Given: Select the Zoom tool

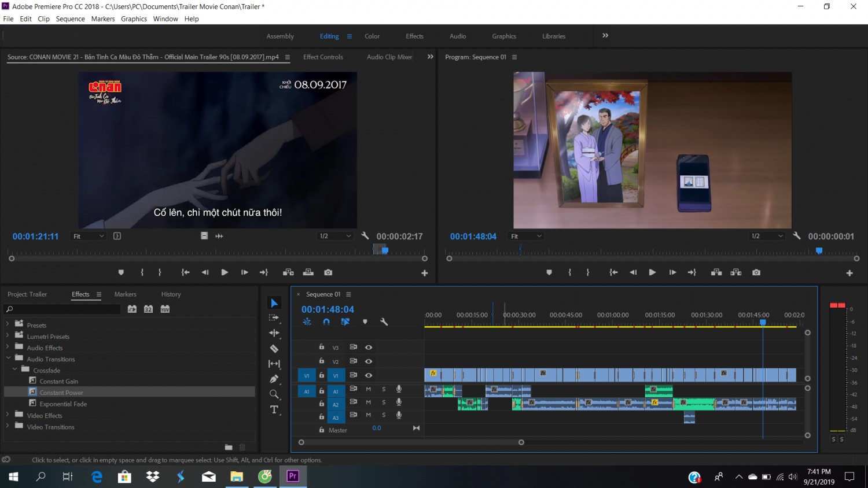Looking at the screenshot, I should click(274, 394).
